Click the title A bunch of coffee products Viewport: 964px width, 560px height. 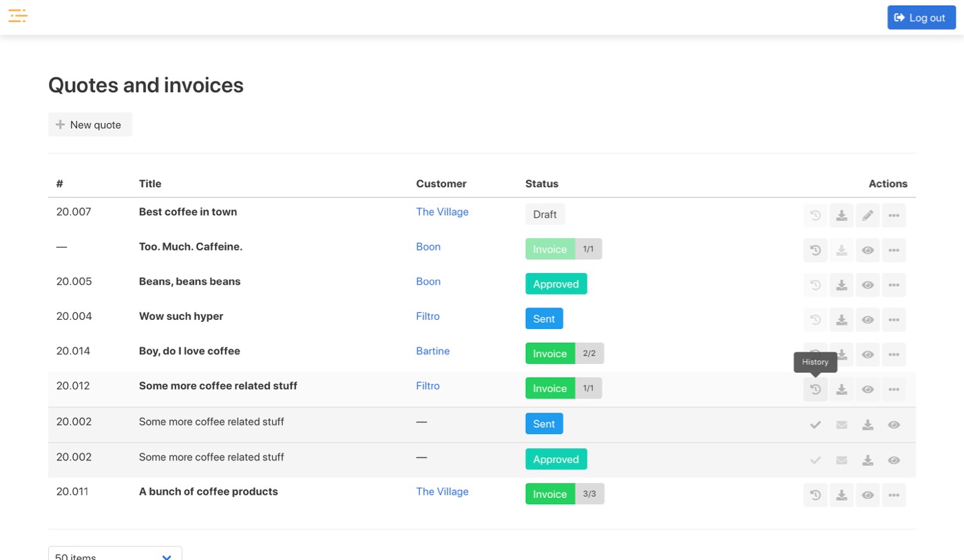point(209,491)
